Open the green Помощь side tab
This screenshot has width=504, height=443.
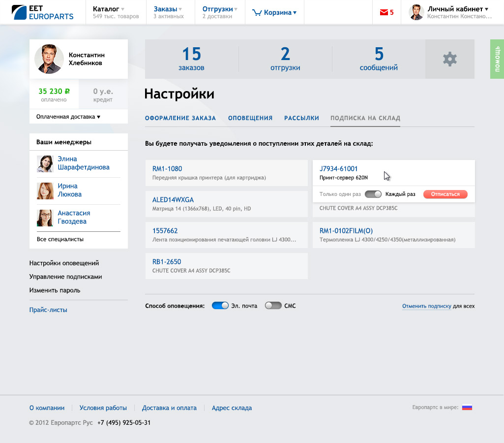497,59
